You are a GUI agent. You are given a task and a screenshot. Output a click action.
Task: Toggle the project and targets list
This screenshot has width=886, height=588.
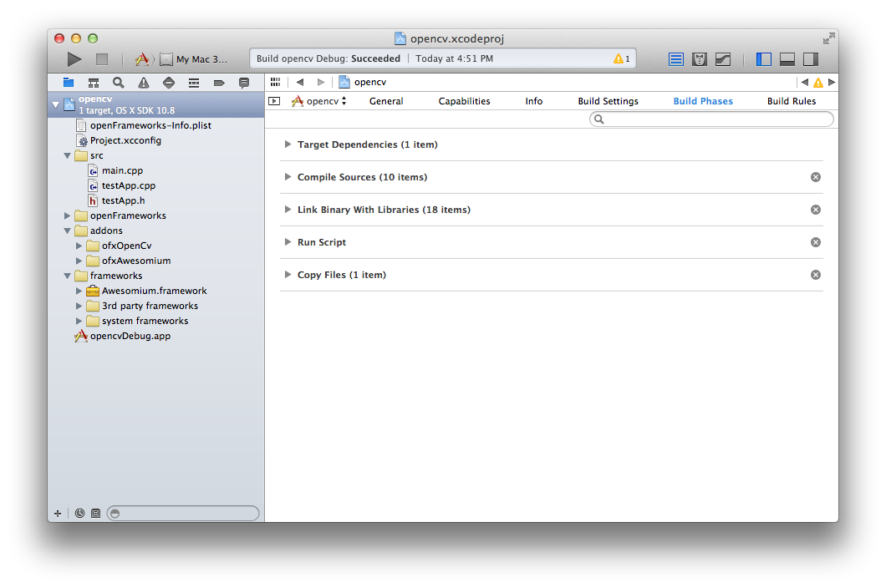point(274,101)
